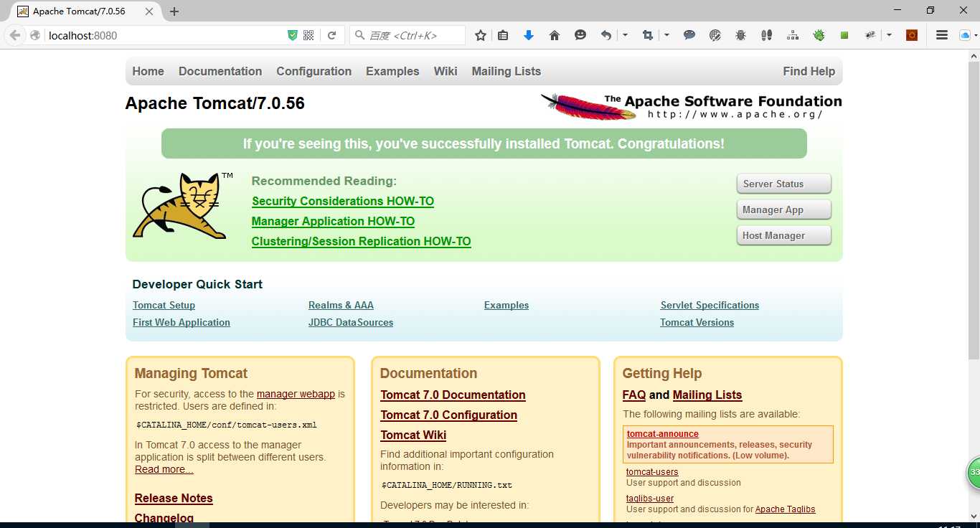Open the bookmarks list icon
Screen dimensions: 980x528
click(x=503, y=35)
